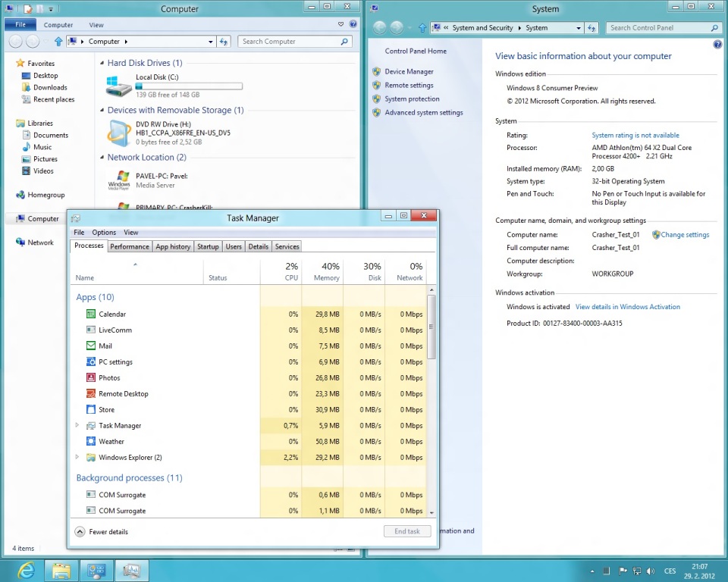The width and height of the screenshot is (728, 582).
Task: Open help in the Computer window
Action: 353,24
